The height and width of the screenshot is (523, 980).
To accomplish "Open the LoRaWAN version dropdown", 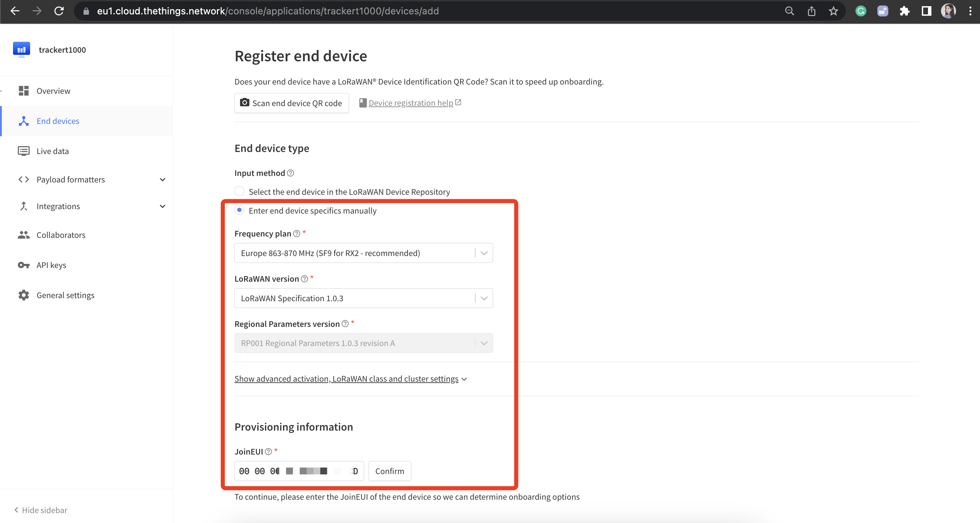I will coord(363,298).
